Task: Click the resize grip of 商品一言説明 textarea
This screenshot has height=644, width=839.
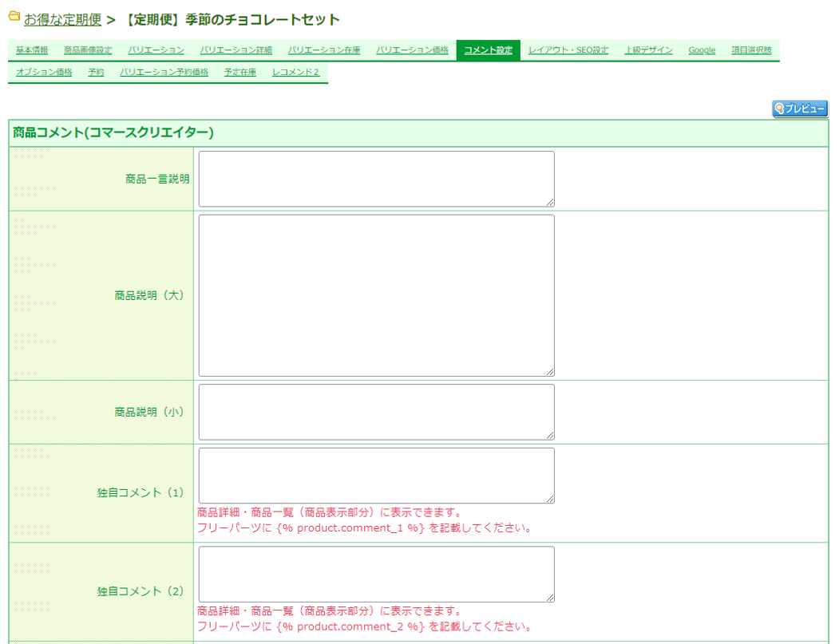Action: coord(550,202)
